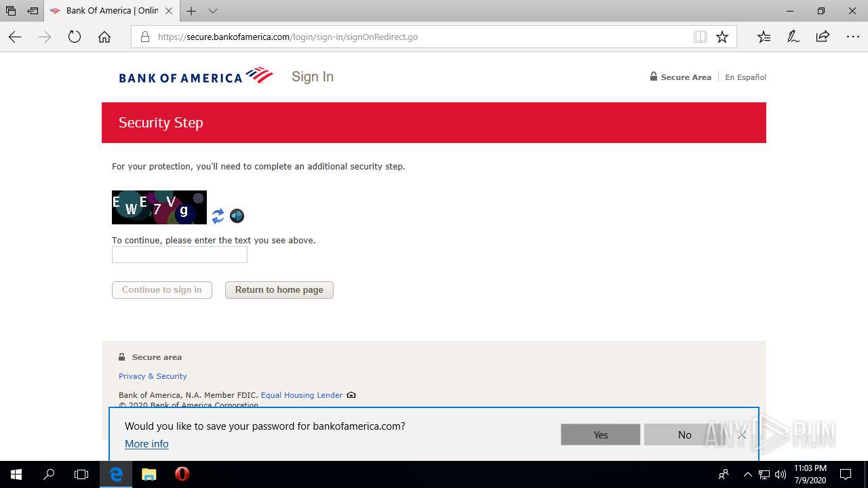Open the People icon in tray
Image resolution: width=868 pixels, height=488 pixels.
pyautogui.click(x=724, y=474)
